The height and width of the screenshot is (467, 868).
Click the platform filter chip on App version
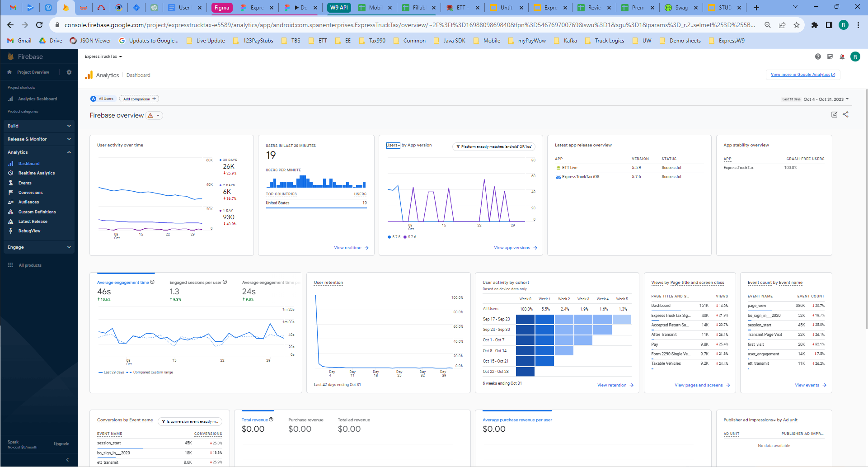494,146
